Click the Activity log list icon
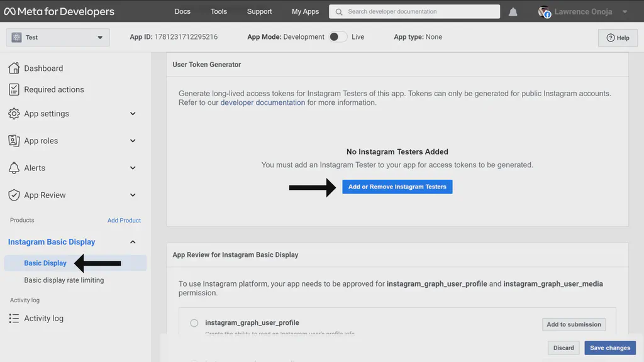This screenshot has height=362, width=644. [x=14, y=319]
